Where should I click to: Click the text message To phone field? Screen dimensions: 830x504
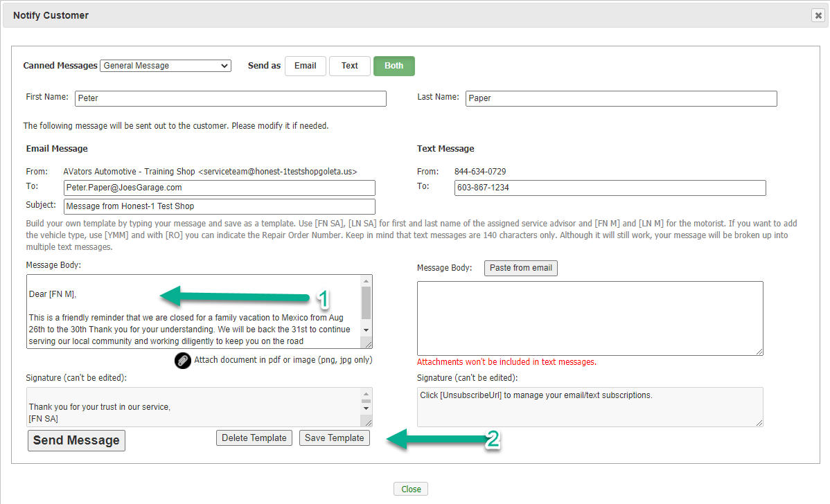click(x=610, y=188)
